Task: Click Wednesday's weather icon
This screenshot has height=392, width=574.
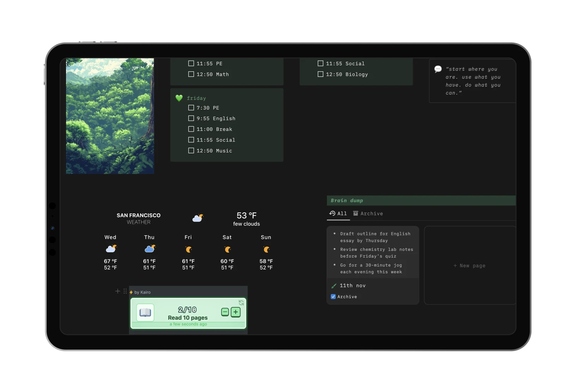Action: pos(111,249)
